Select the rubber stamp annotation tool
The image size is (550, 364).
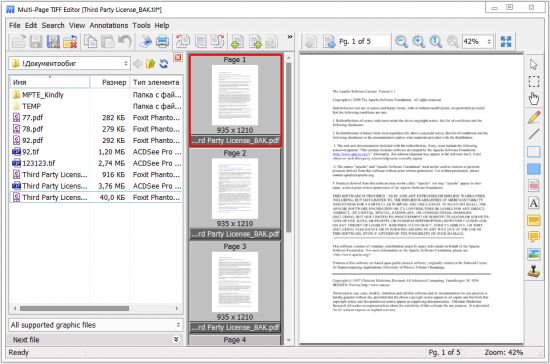(534, 272)
